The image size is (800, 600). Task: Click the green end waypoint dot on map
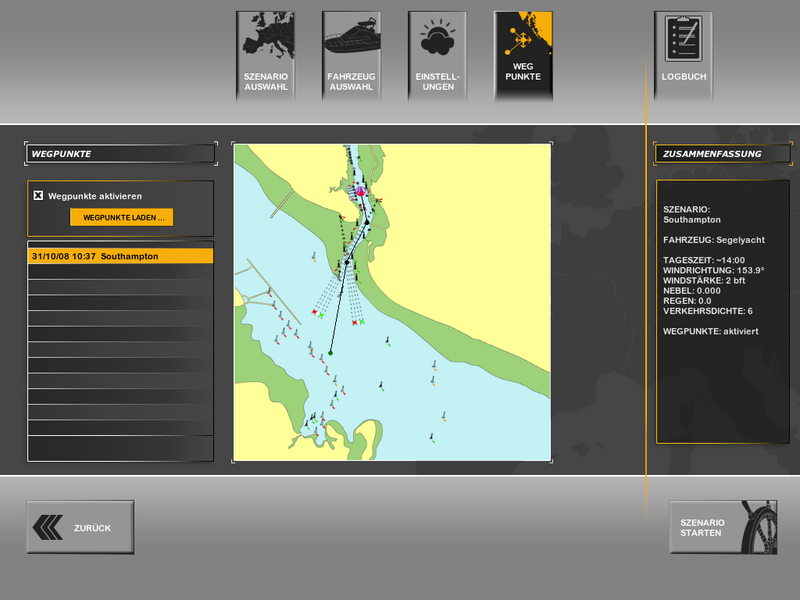point(330,352)
